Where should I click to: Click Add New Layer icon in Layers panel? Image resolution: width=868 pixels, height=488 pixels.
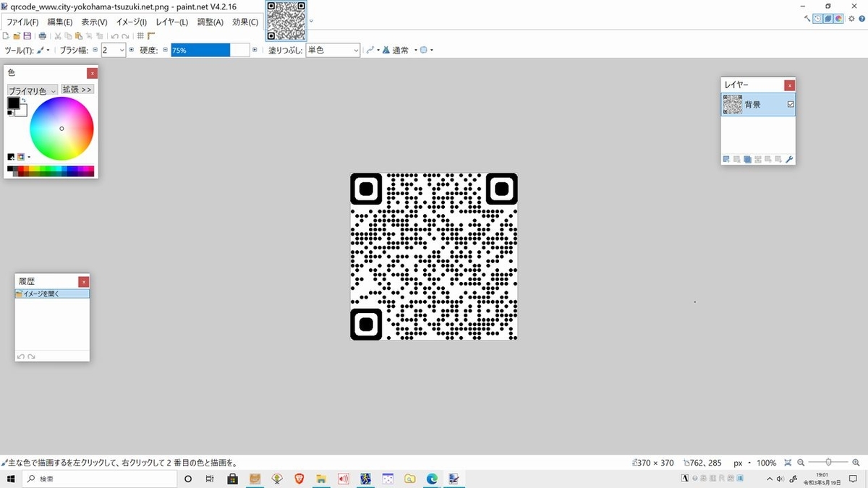(x=726, y=160)
